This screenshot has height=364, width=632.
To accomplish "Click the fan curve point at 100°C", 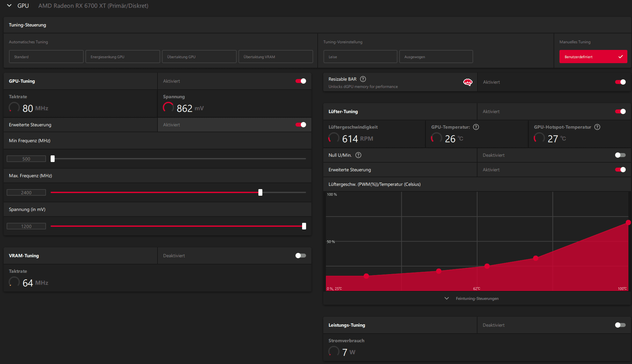I will (x=628, y=222).
